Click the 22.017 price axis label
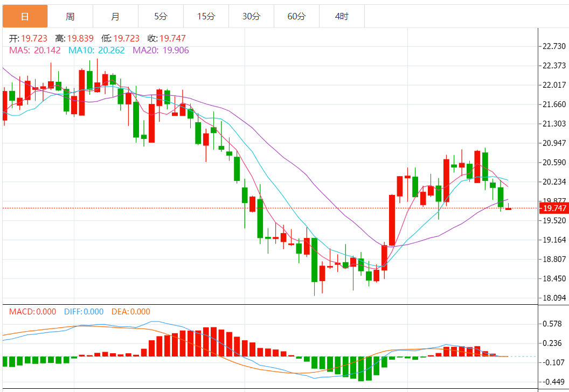The image size is (569, 392). [x=554, y=85]
